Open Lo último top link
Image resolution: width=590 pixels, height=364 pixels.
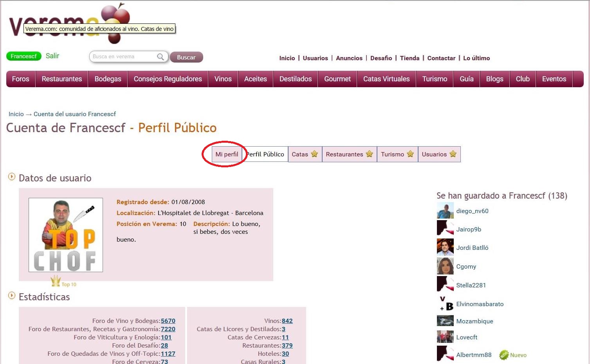tap(476, 58)
